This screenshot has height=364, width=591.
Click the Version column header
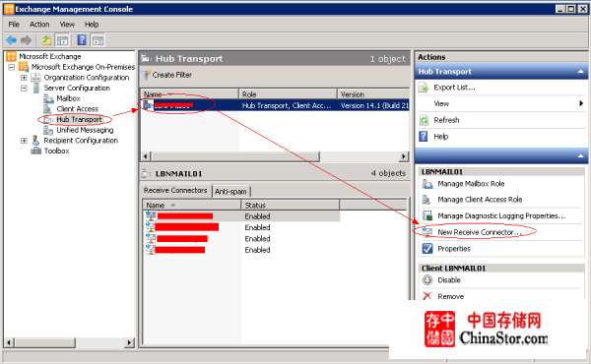[x=373, y=94]
